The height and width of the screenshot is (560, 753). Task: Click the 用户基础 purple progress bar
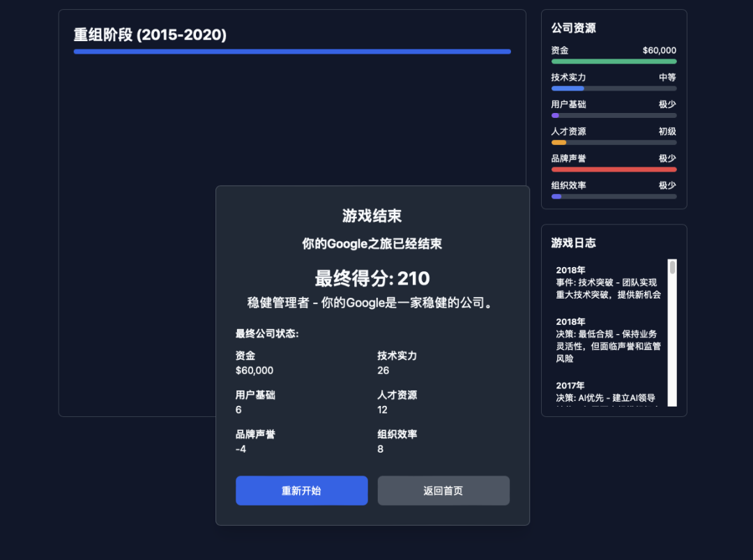click(614, 115)
